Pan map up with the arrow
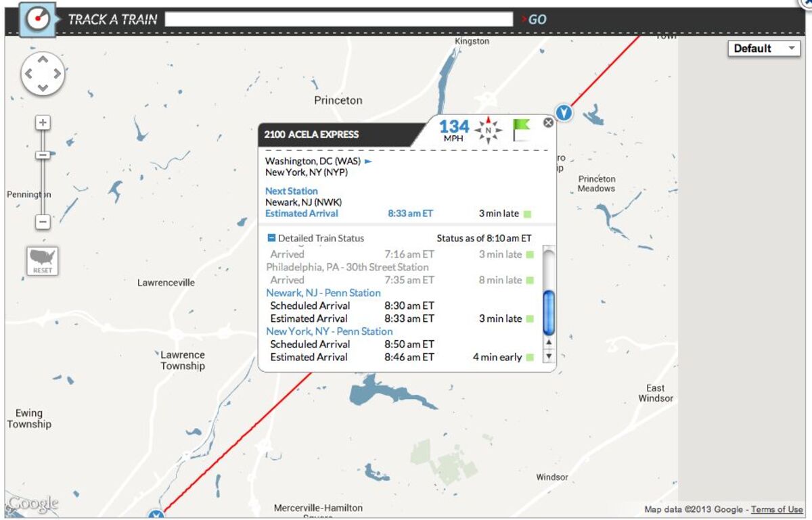 pyautogui.click(x=43, y=60)
